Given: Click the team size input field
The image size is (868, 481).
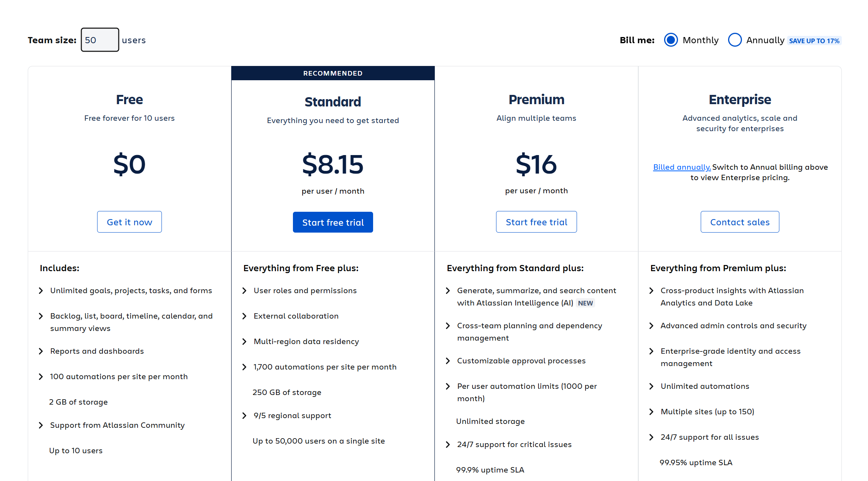Looking at the screenshot, I should [99, 39].
